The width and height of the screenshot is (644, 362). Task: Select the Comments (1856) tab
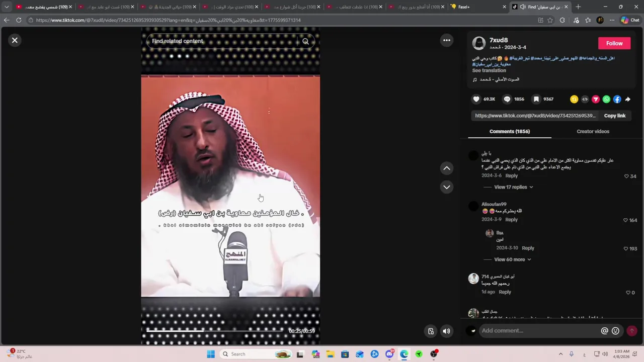pos(510,131)
